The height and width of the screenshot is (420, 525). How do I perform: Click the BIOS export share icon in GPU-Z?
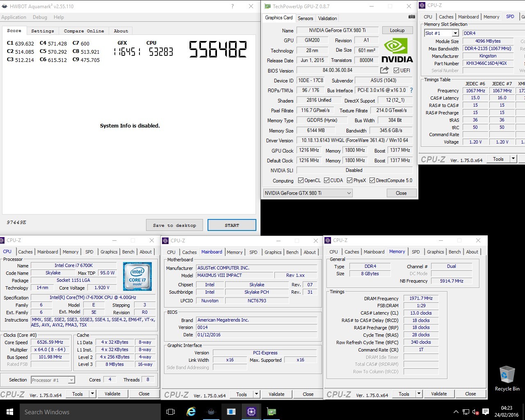384,70
